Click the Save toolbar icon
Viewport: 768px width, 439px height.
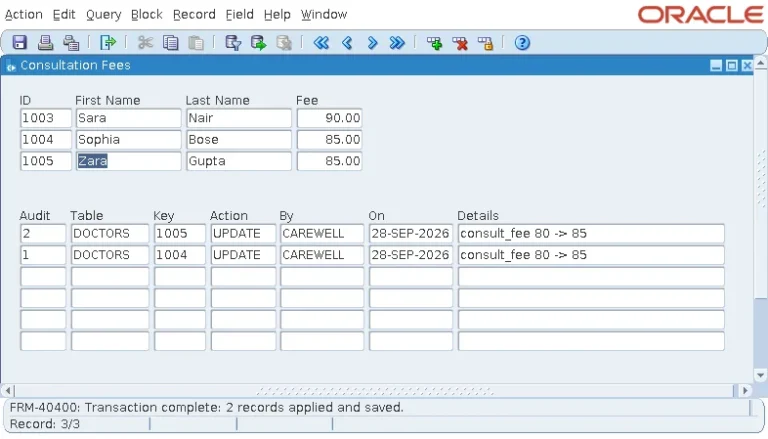tap(20, 43)
